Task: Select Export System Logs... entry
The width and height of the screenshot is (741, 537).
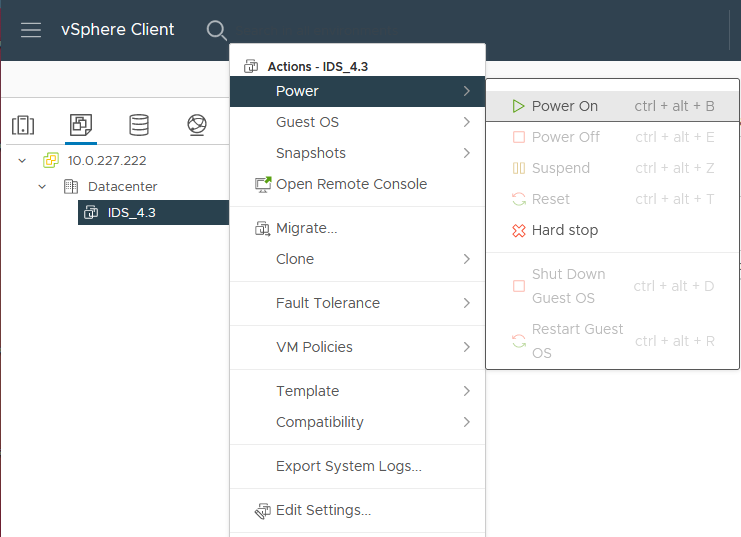Action: tap(357, 466)
